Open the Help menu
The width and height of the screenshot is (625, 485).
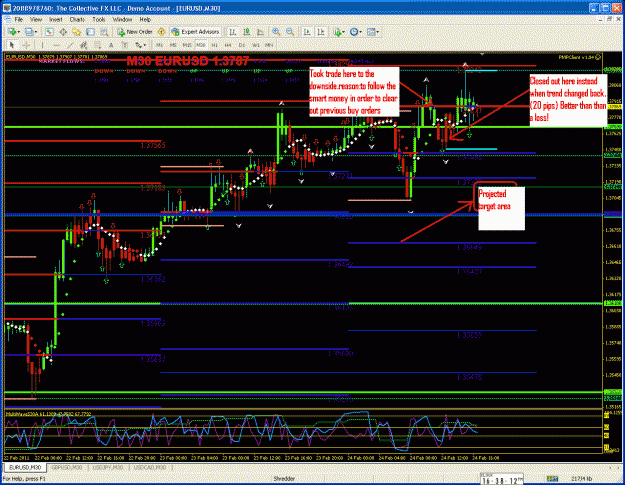click(145, 19)
